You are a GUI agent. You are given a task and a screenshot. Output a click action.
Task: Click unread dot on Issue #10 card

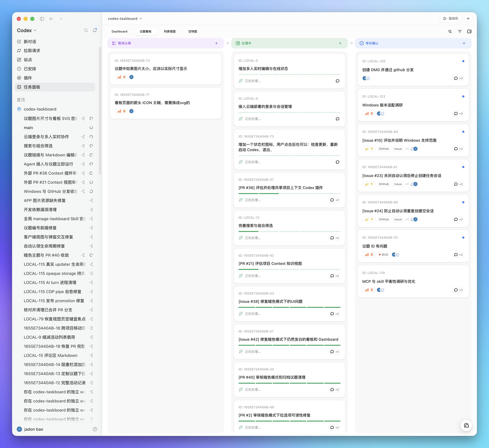463,132
